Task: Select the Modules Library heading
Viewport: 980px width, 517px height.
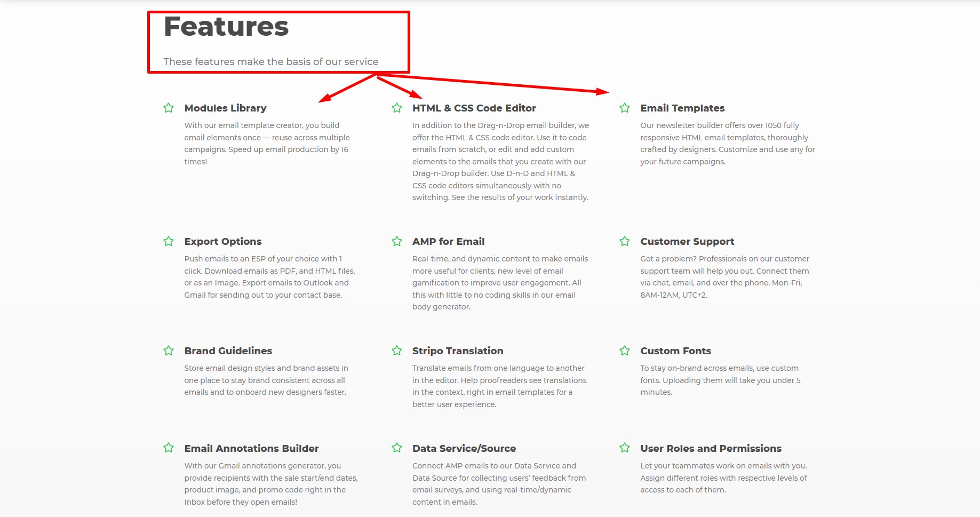Action: (225, 108)
